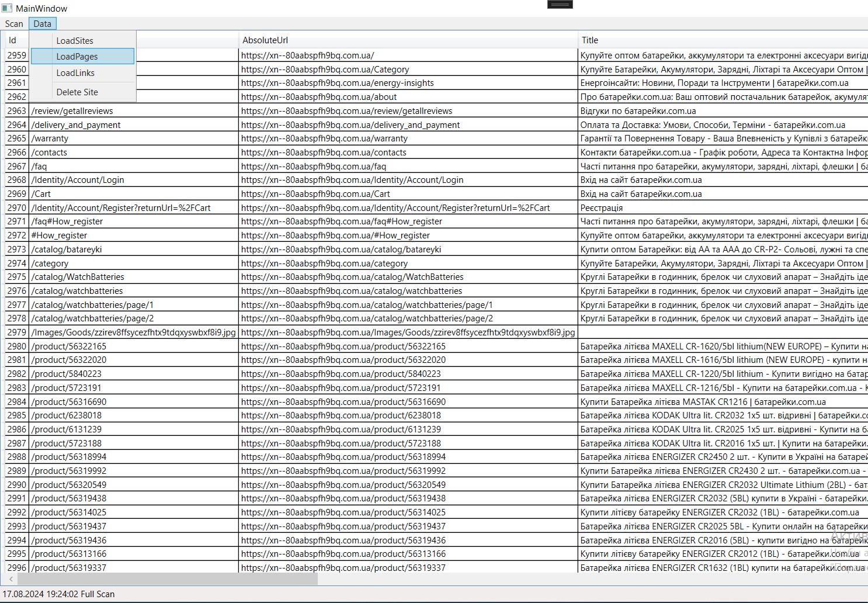Select title 'Оплата та Доставка: Умови, Способи, Терміни'
The height and width of the screenshot is (603, 868).
click(723, 125)
